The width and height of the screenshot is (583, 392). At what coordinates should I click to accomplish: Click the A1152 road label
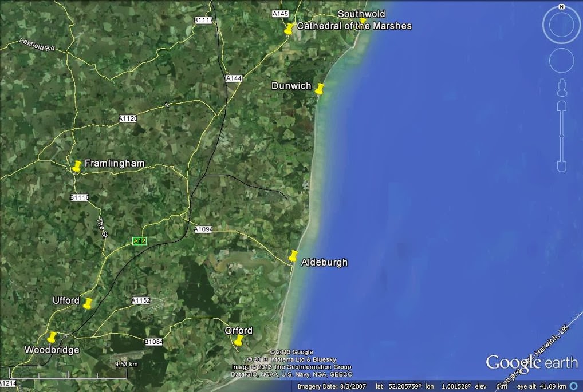[x=141, y=300]
